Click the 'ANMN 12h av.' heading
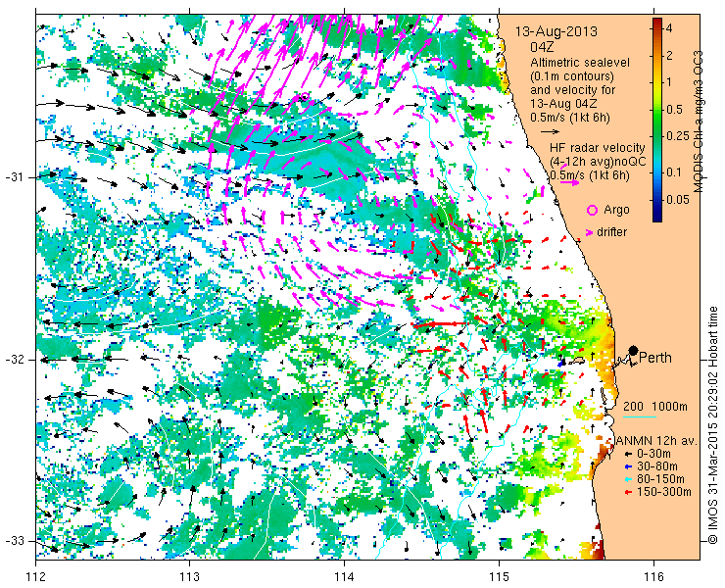 656,441
